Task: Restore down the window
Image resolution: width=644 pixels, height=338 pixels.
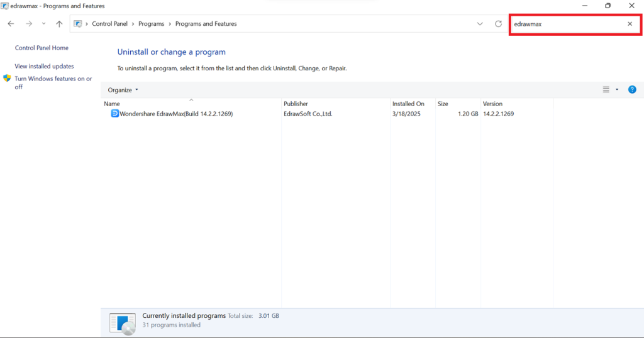Action: [x=608, y=6]
